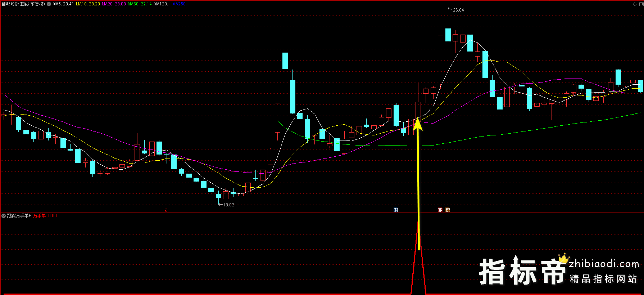Screen dimensions: 644x295
Task: Click the yellow arrow head on chart
Action: point(417,124)
